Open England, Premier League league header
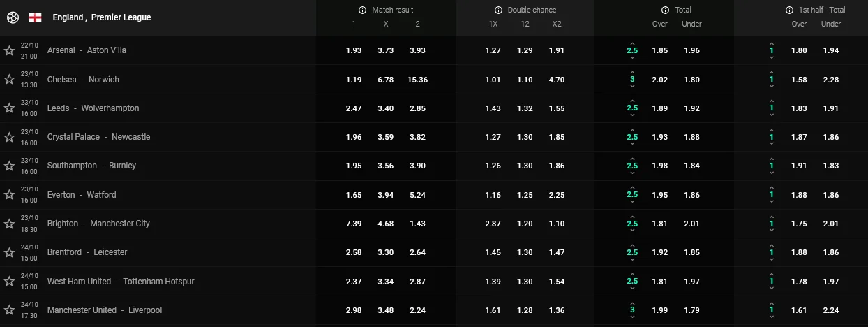This screenshot has height=327, width=868. pos(102,17)
